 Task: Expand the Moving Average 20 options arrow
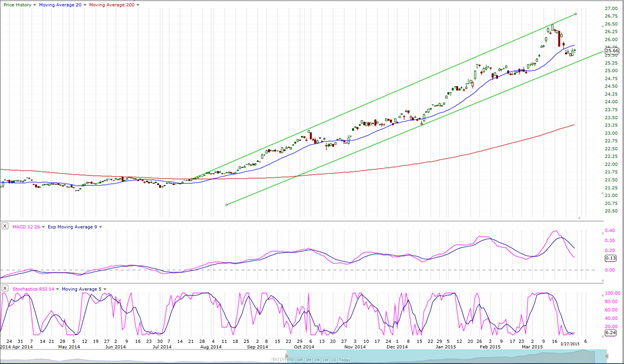85,5
